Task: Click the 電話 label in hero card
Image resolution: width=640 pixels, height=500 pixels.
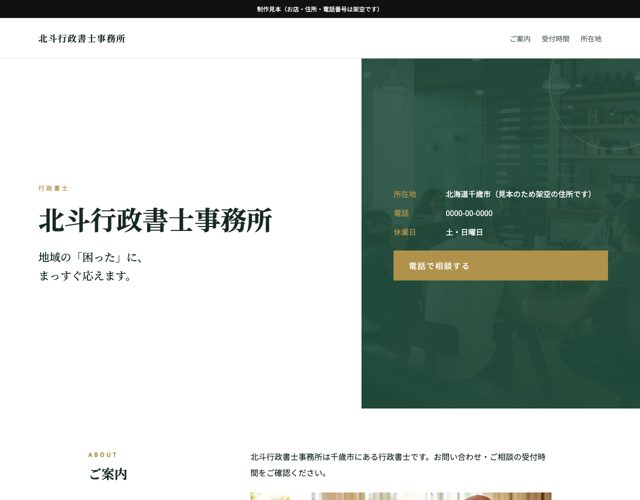Action: point(401,213)
